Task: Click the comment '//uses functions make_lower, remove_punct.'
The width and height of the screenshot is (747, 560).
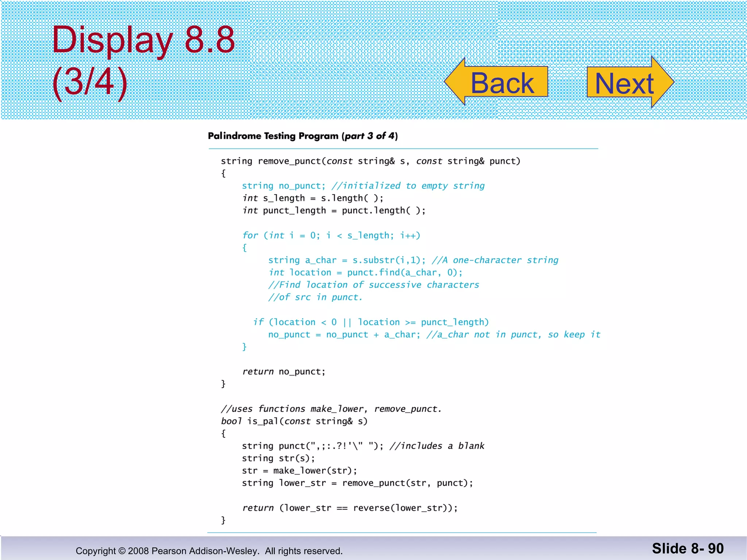Action: click(331, 409)
